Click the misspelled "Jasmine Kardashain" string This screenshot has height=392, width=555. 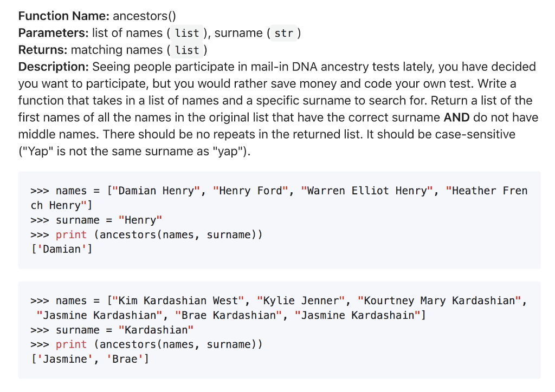click(x=358, y=315)
